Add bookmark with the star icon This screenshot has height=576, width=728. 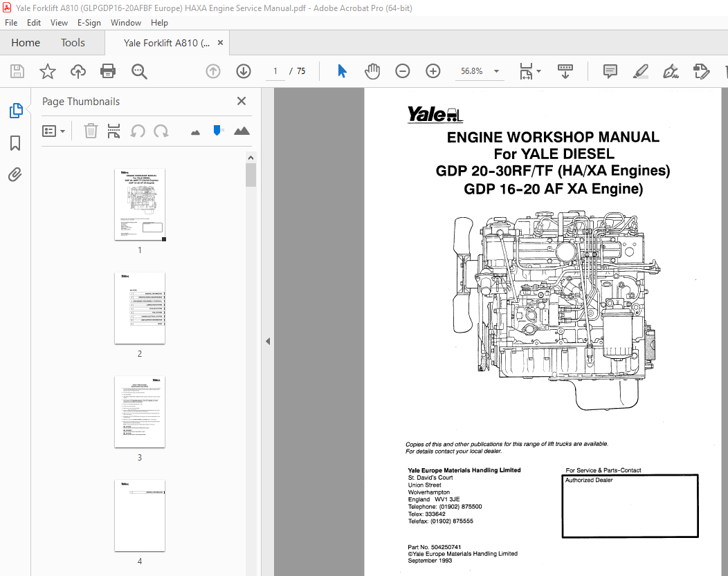click(x=47, y=71)
